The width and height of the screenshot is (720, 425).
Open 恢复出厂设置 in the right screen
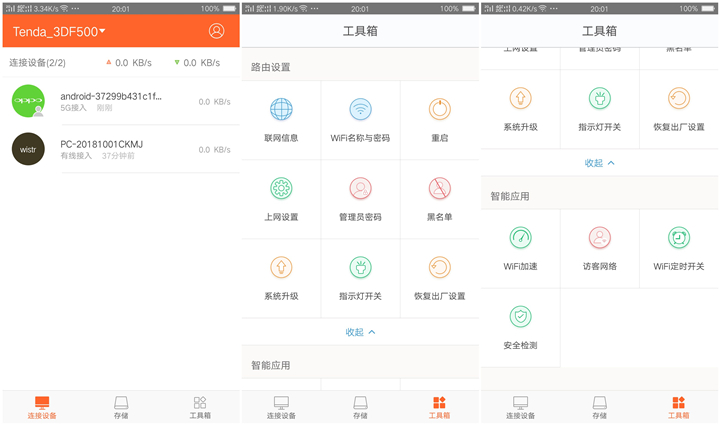pyautogui.click(x=679, y=109)
